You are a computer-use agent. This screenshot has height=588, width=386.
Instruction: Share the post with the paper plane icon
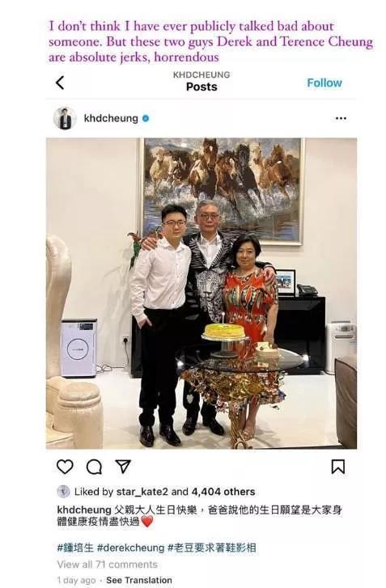[x=123, y=467]
